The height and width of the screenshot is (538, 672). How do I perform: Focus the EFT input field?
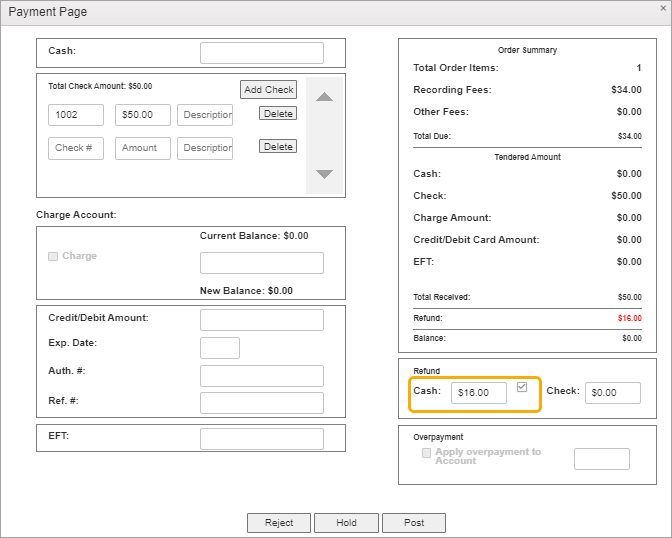pyautogui.click(x=261, y=439)
